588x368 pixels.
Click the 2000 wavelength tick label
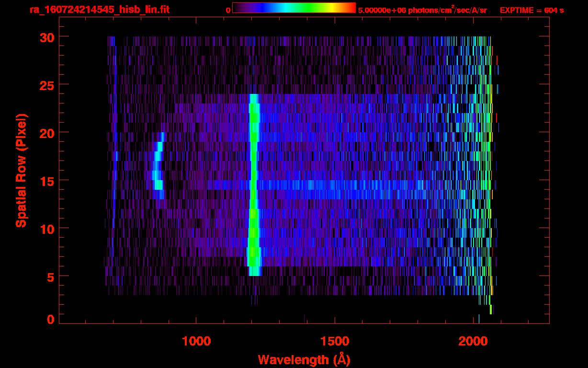click(x=473, y=341)
